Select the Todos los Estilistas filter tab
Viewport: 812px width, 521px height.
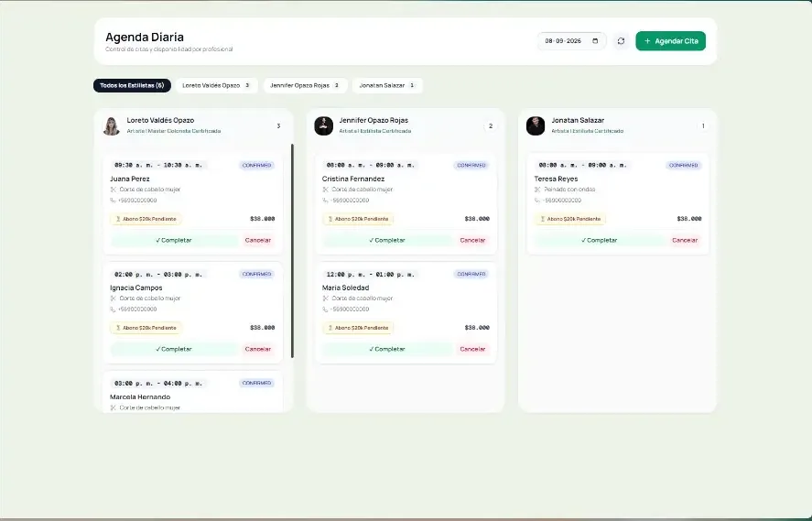click(x=132, y=85)
